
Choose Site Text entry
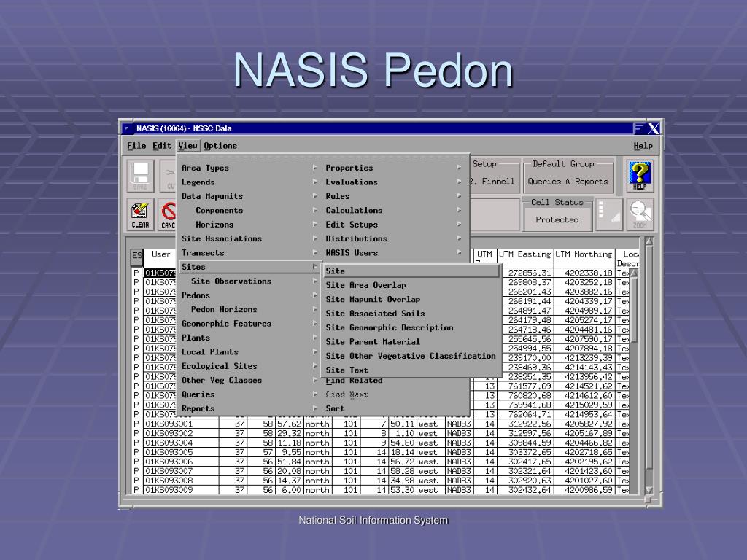pos(411,370)
